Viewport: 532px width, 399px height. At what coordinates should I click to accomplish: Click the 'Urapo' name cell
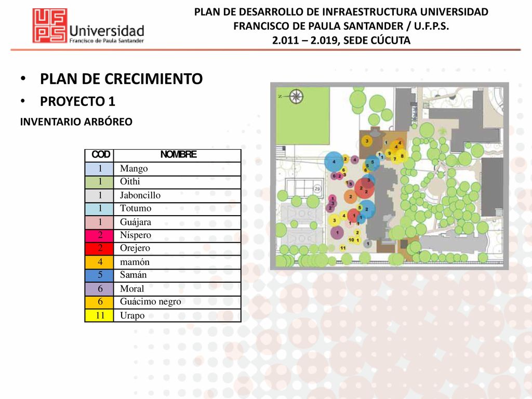pos(177,315)
